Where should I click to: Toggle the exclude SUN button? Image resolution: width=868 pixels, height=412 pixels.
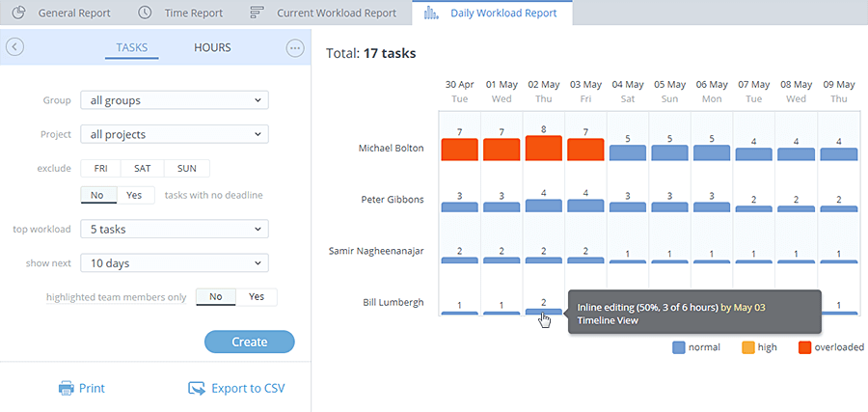coord(186,168)
